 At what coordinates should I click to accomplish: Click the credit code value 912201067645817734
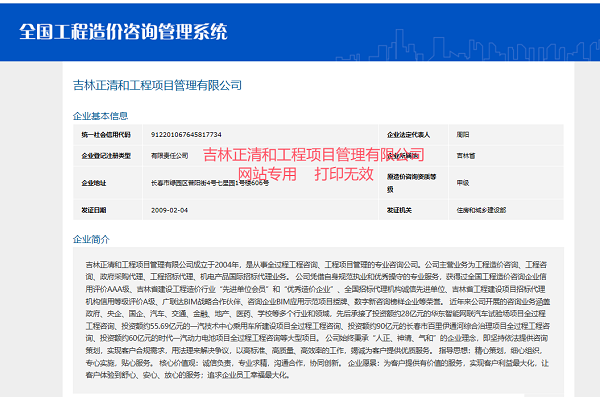tap(186, 134)
